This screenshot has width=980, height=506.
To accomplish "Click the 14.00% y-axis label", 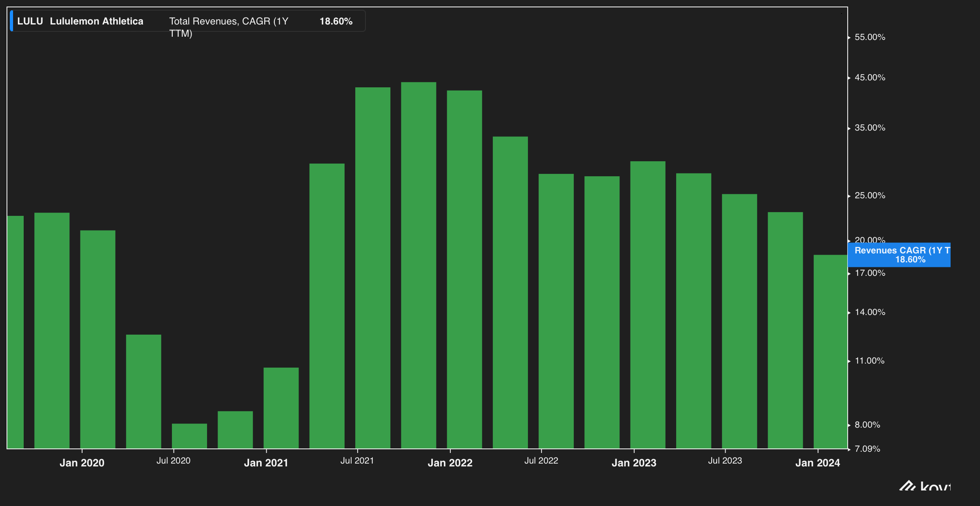I will (870, 312).
